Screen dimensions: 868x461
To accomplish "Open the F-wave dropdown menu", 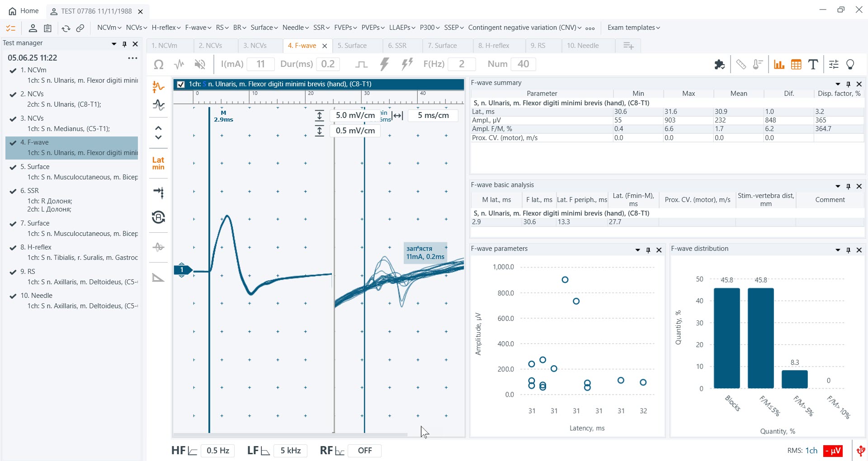I will tap(198, 28).
